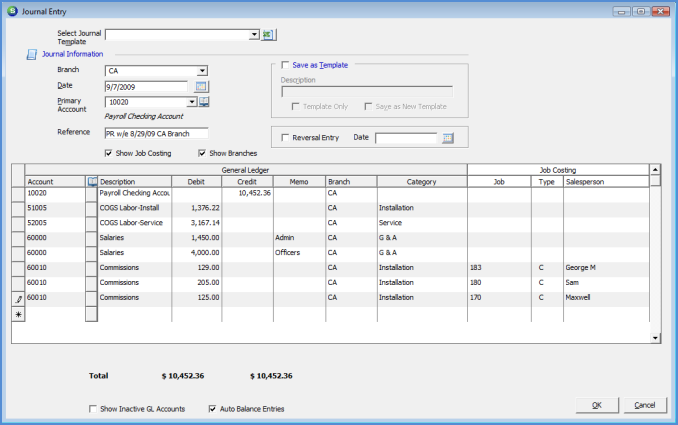Image resolution: width=678 pixels, height=425 pixels.
Task: Click the Reference field with PR w/e text
Action: [157, 134]
